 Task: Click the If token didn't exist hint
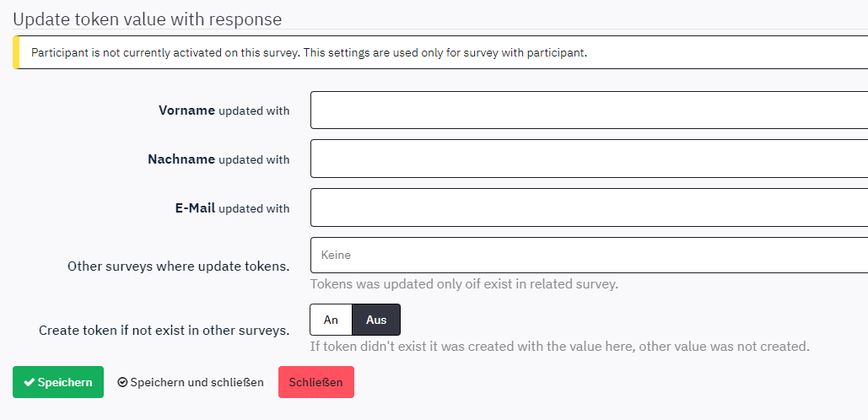coord(559,346)
